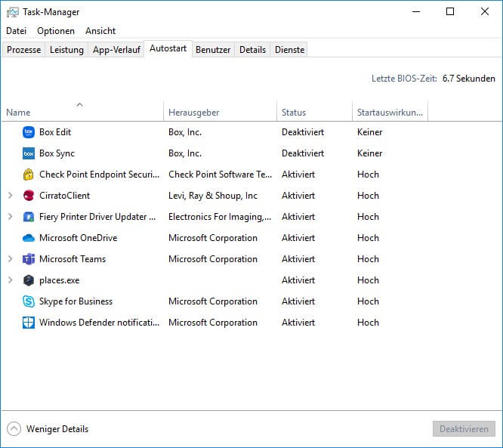Screen dimensions: 503x448
Task: Select the Skype for Business name text
Action: tap(76, 301)
